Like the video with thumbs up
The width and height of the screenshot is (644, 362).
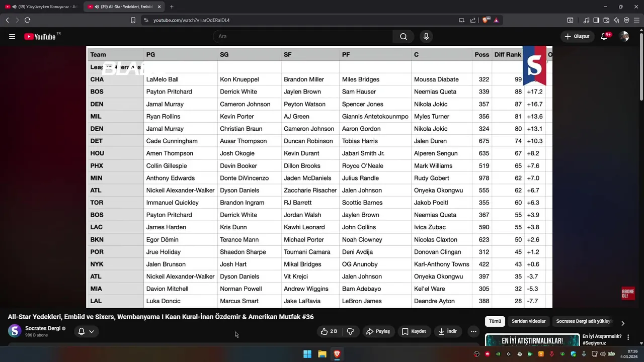pos(330,331)
